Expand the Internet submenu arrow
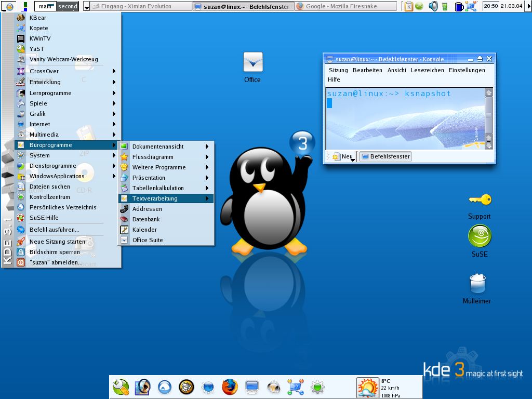The height and width of the screenshot is (399, 532). (114, 124)
